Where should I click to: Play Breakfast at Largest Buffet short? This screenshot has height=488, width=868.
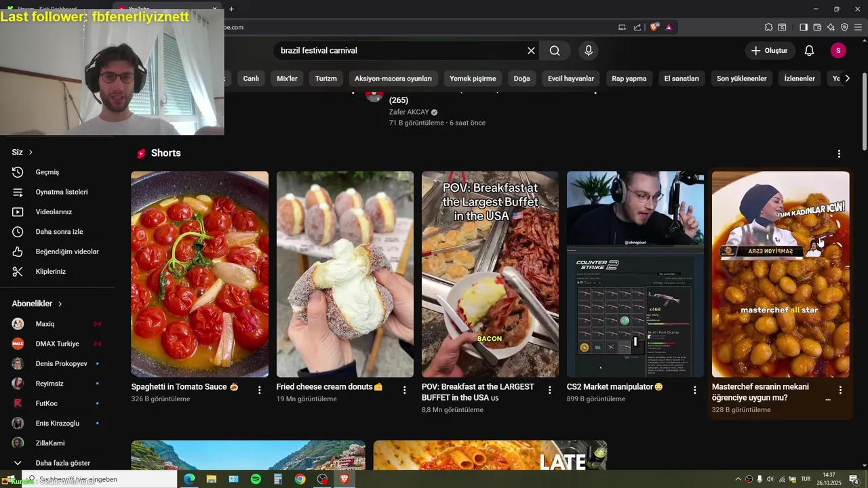[x=490, y=274]
